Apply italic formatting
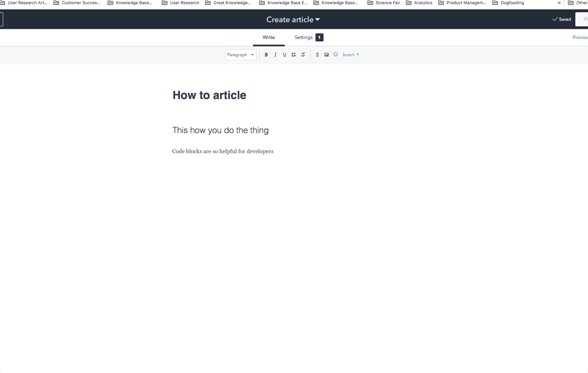The height and width of the screenshot is (373, 588). pos(275,55)
